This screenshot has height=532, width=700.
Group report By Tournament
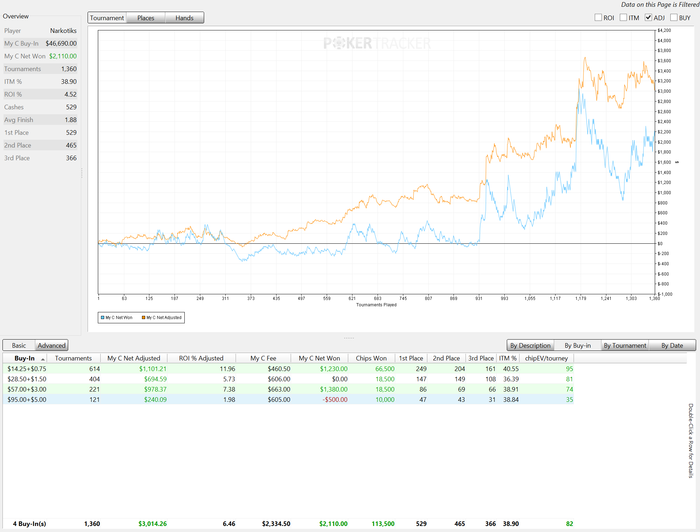coord(625,345)
